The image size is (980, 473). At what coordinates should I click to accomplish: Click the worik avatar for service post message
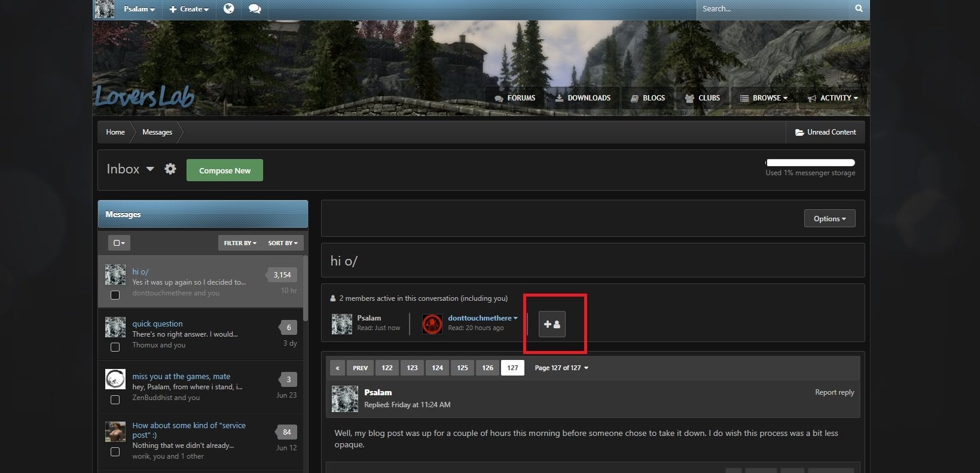click(x=115, y=432)
